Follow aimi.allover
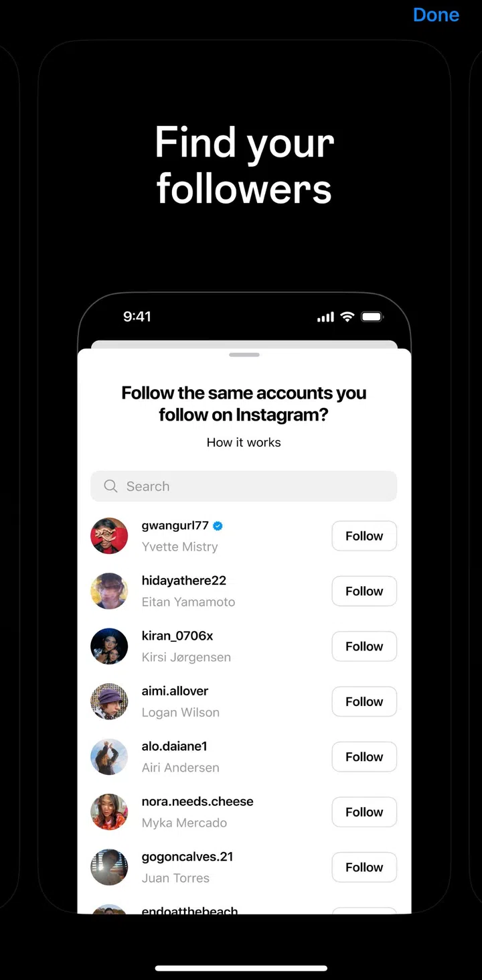Screen dimensions: 482x980 (x=364, y=701)
